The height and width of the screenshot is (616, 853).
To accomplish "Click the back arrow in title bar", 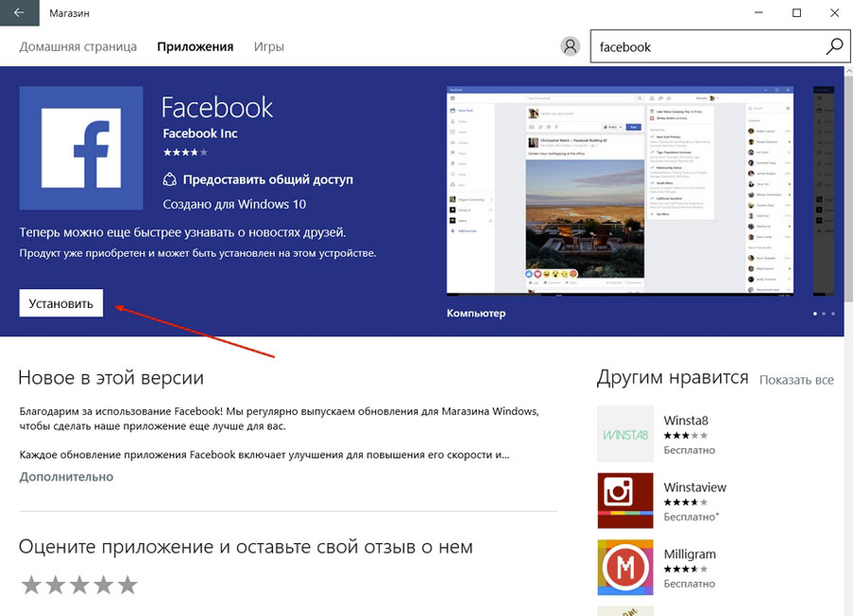I will (19, 13).
